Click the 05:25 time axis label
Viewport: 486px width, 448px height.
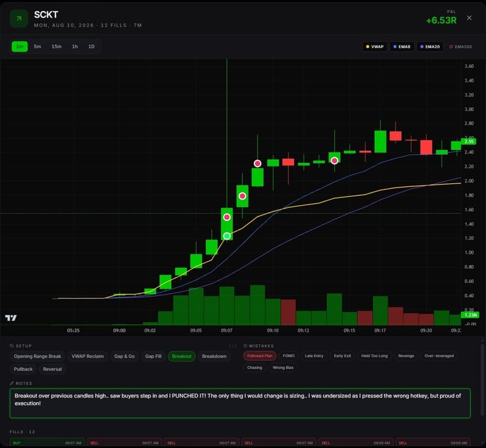(73, 331)
